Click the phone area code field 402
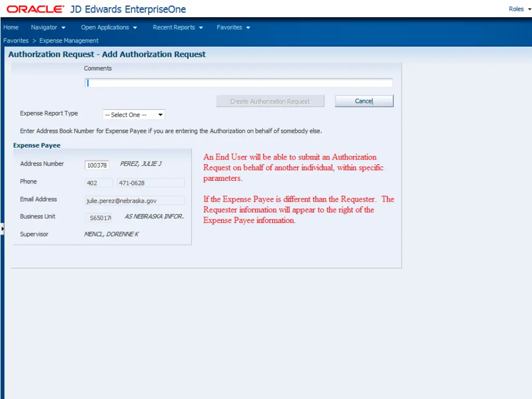Image resolution: width=532 pixels, height=399 pixels. point(98,183)
